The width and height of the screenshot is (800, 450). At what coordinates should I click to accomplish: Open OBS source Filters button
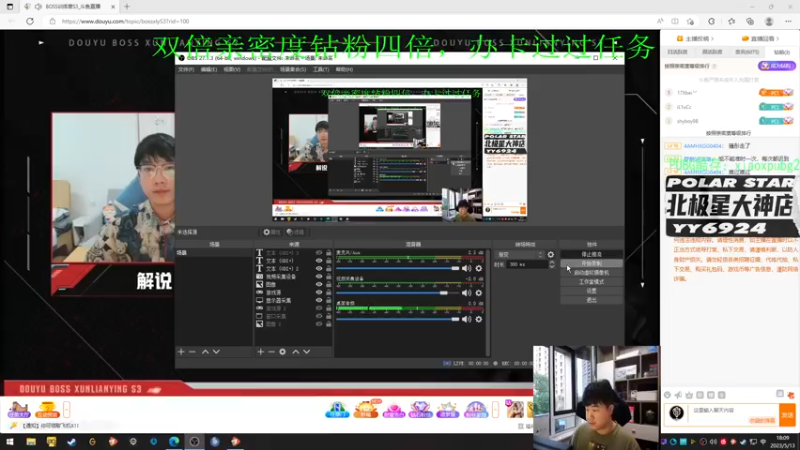click(x=295, y=232)
